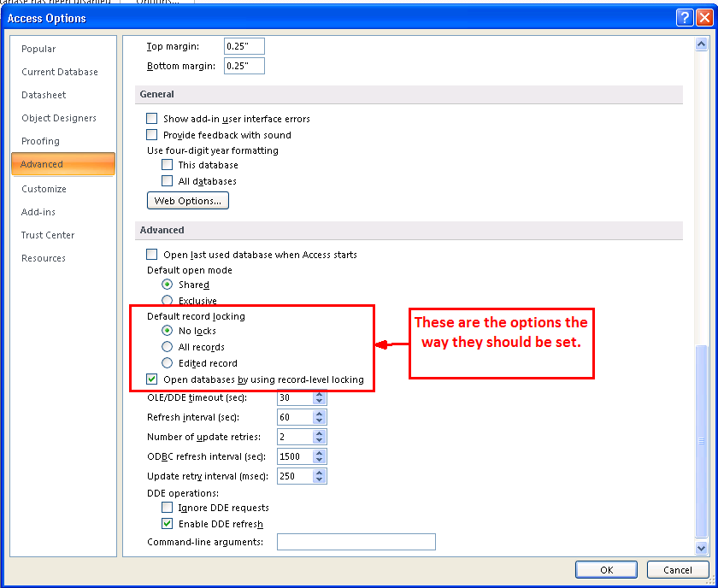This screenshot has height=588, width=718.
Task: Decrease OLE/DDE timeout with down arrow
Action: point(319,402)
